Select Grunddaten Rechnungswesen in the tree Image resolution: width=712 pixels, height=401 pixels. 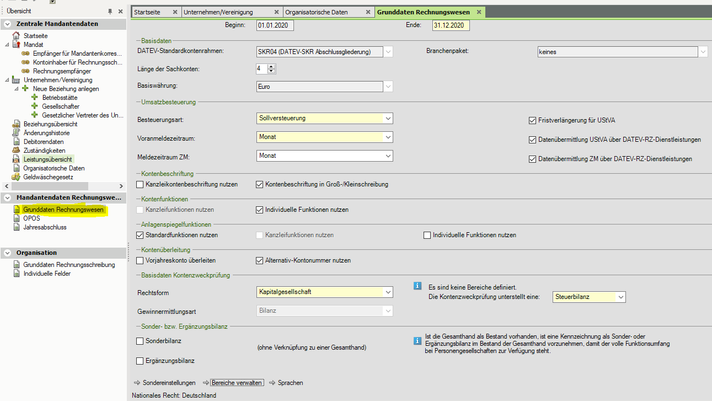point(63,210)
